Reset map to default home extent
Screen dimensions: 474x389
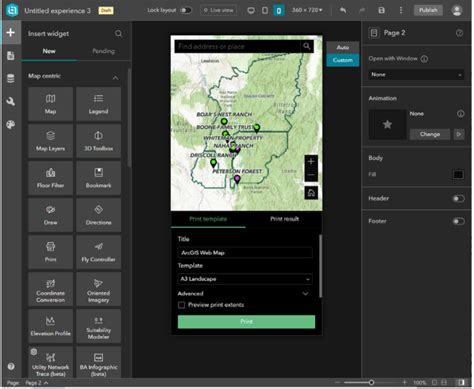pos(311,193)
